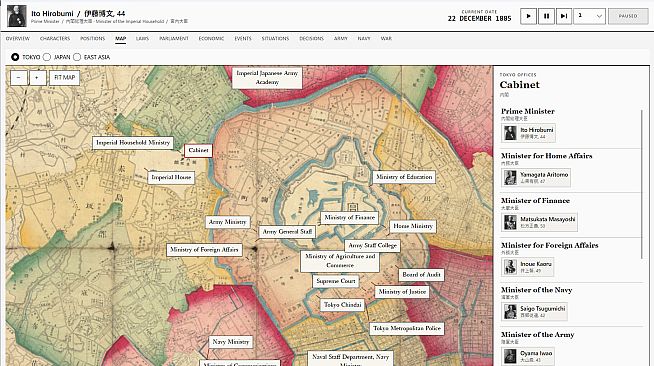Select the Japan radio button
Image resolution: width=654 pixels, height=366 pixels.
tap(47, 57)
